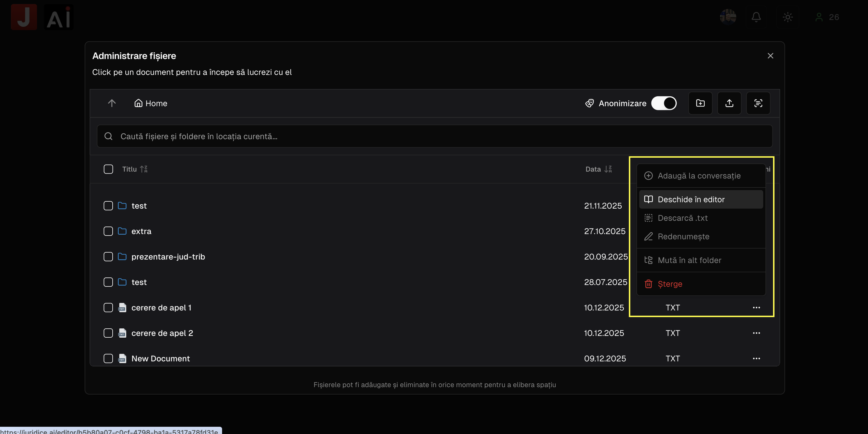Open options menu for cerere de apel 2

[756, 333]
